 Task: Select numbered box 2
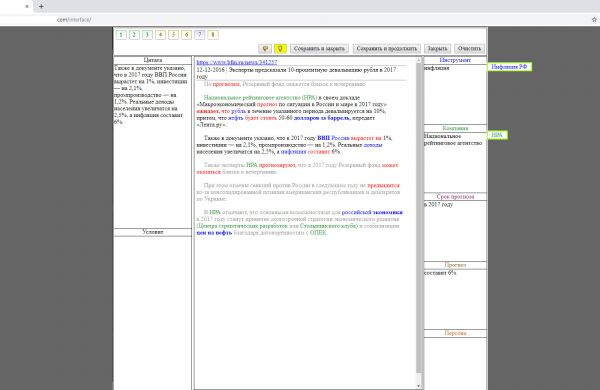pyautogui.click(x=134, y=35)
